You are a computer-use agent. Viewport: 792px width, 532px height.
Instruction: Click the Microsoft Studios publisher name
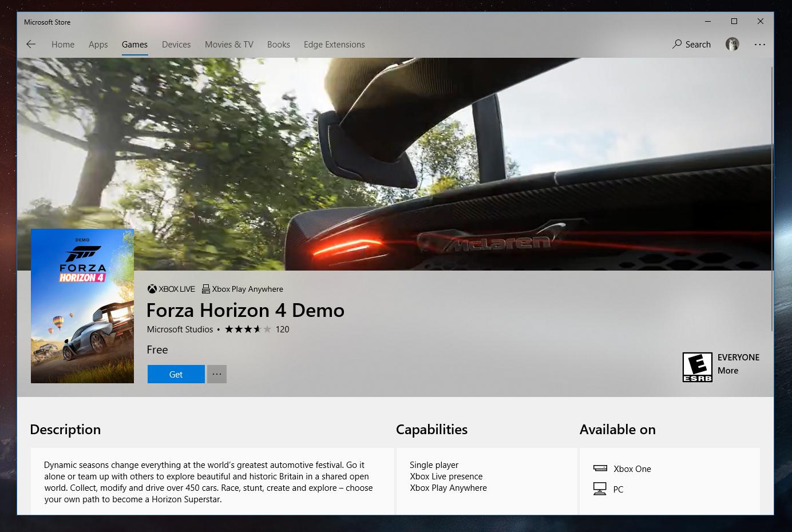coord(180,329)
